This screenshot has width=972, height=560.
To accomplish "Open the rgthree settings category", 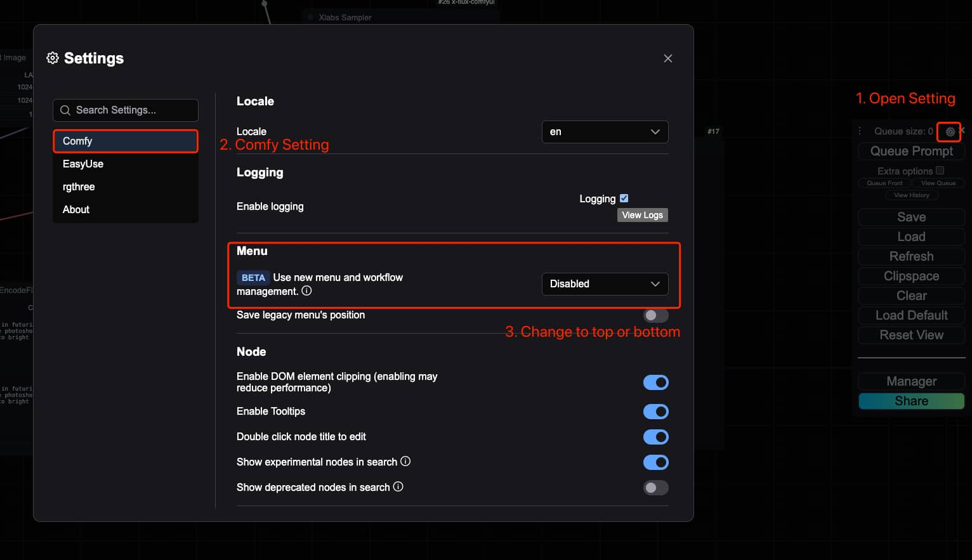I will (x=126, y=186).
